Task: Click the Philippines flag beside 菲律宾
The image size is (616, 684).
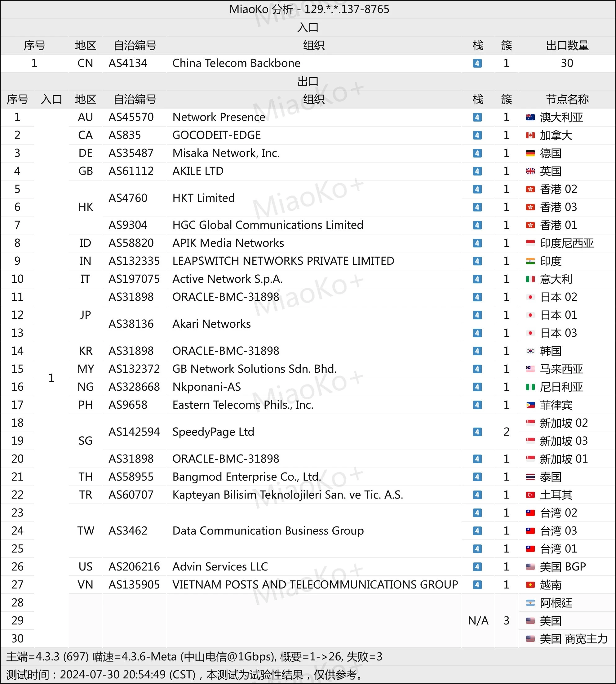Action: [530, 405]
